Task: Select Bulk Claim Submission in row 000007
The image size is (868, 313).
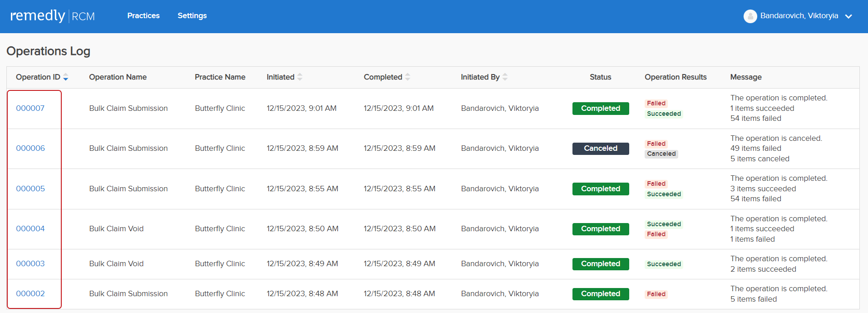Action: pos(128,108)
